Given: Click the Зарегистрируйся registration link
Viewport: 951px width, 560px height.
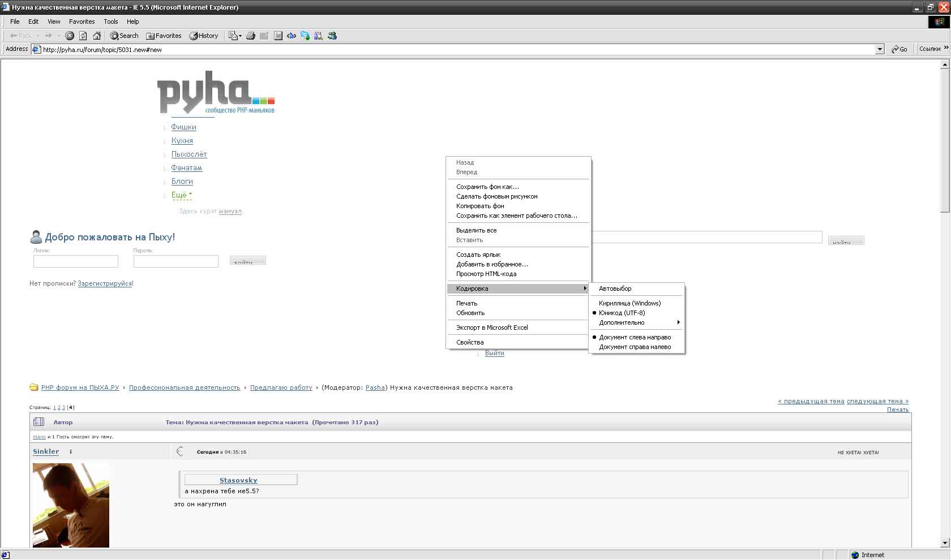Looking at the screenshot, I should [105, 283].
